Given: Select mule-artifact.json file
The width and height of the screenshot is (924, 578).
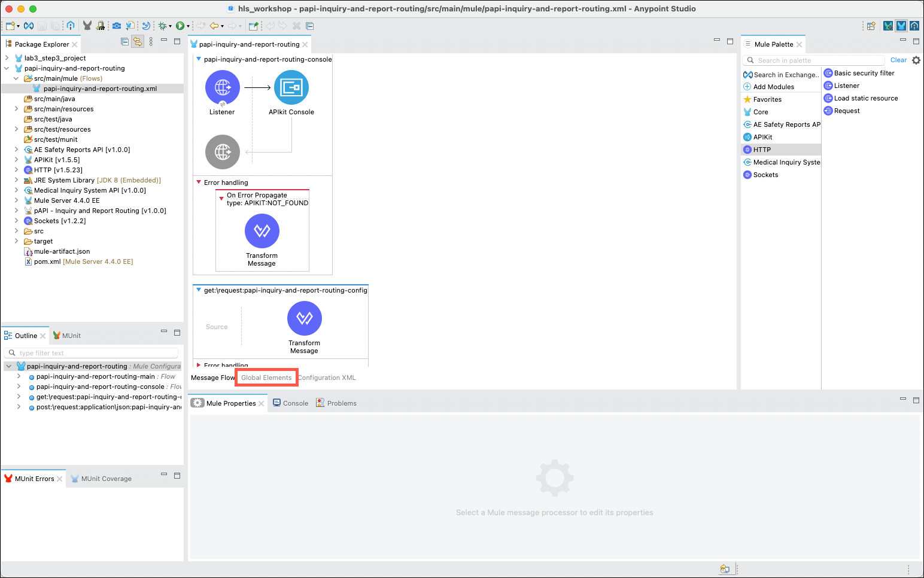Looking at the screenshot, I should point(57,251).
